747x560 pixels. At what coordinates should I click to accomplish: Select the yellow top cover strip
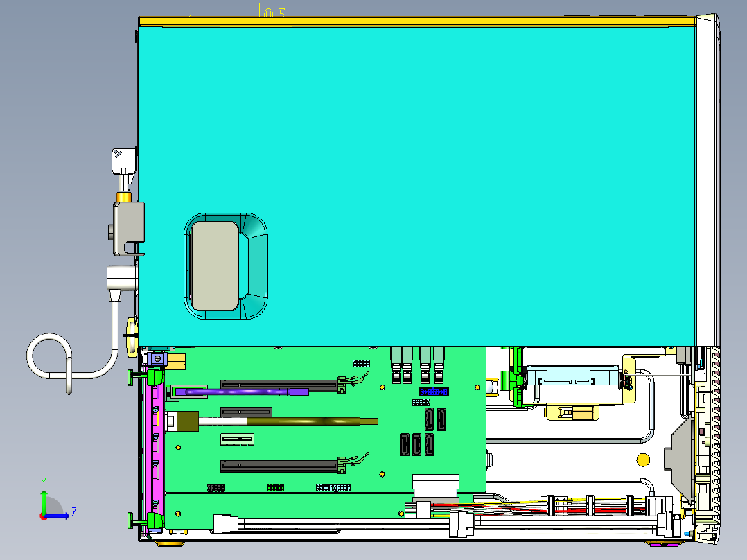click(x=417, y=21)
